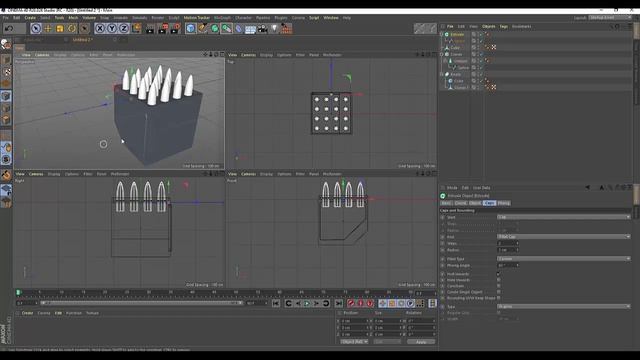Click the Make Editable icon

(x=6, y=45)
